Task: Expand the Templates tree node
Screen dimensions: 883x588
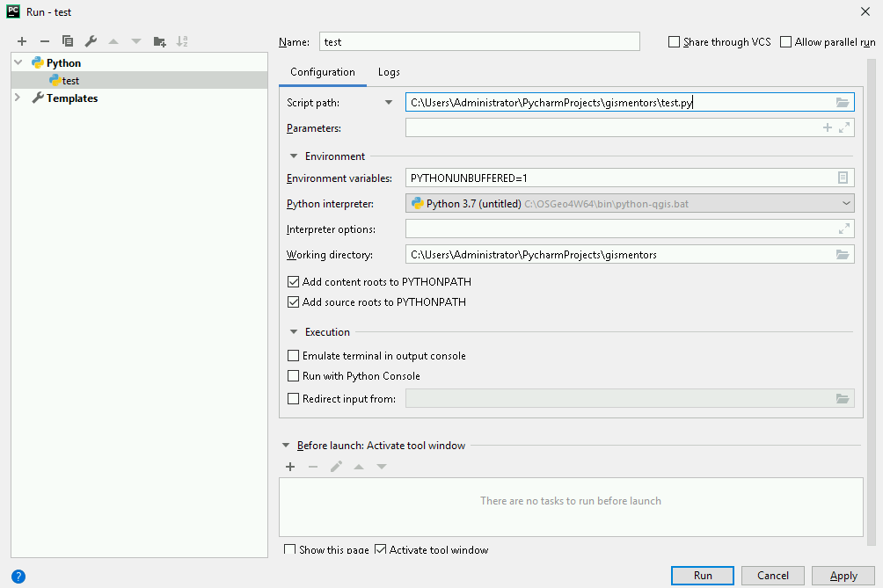Action: point(16,98)
